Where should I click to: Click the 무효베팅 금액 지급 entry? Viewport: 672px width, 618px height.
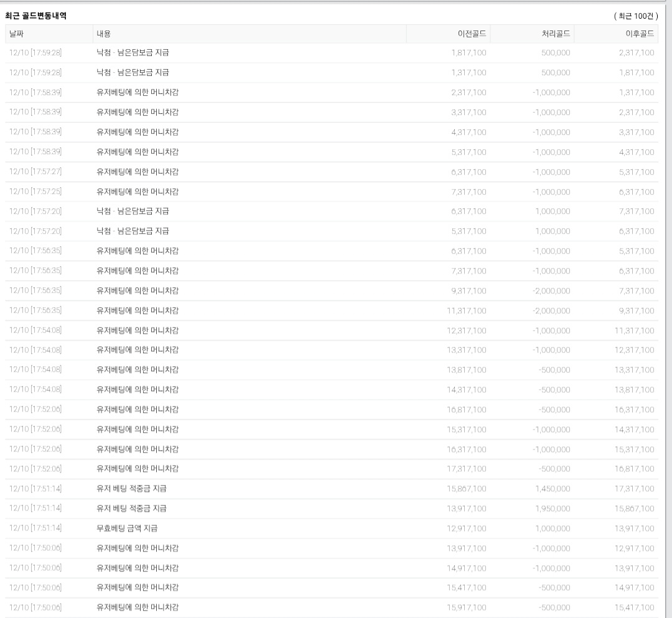(x=127, y=528)
